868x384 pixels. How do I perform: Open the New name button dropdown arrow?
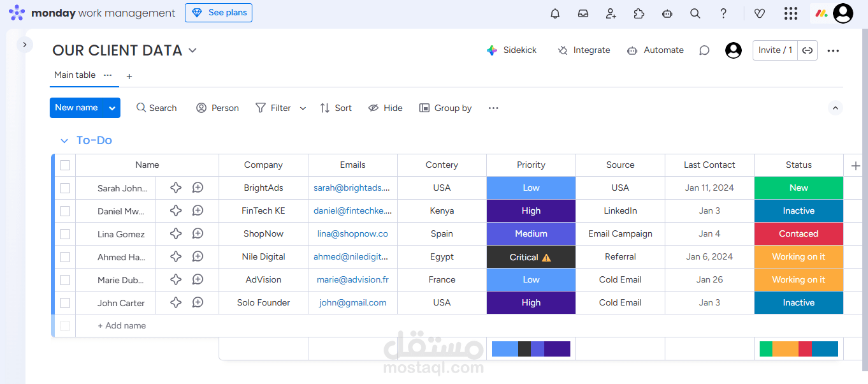click(x=112, y=108)
